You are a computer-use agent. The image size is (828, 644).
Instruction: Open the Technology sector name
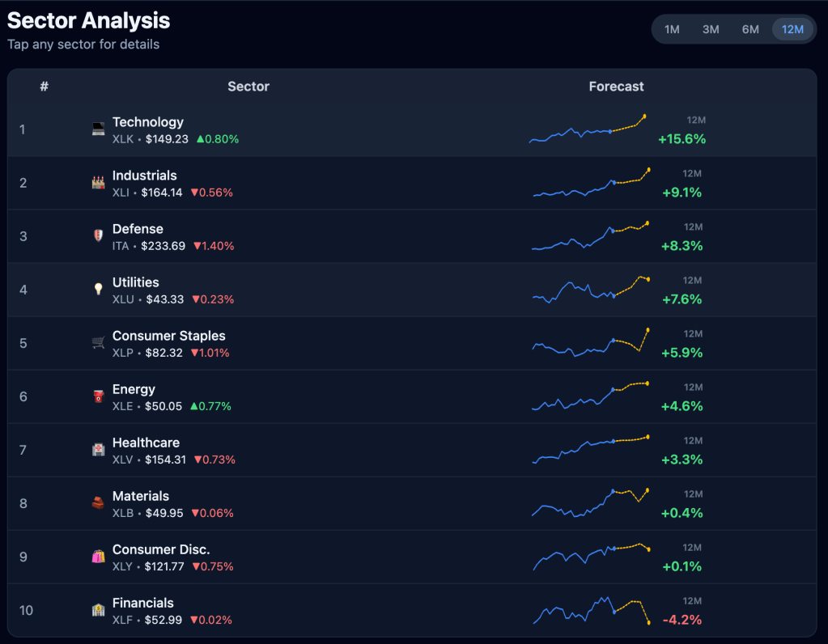click(148, 122)
